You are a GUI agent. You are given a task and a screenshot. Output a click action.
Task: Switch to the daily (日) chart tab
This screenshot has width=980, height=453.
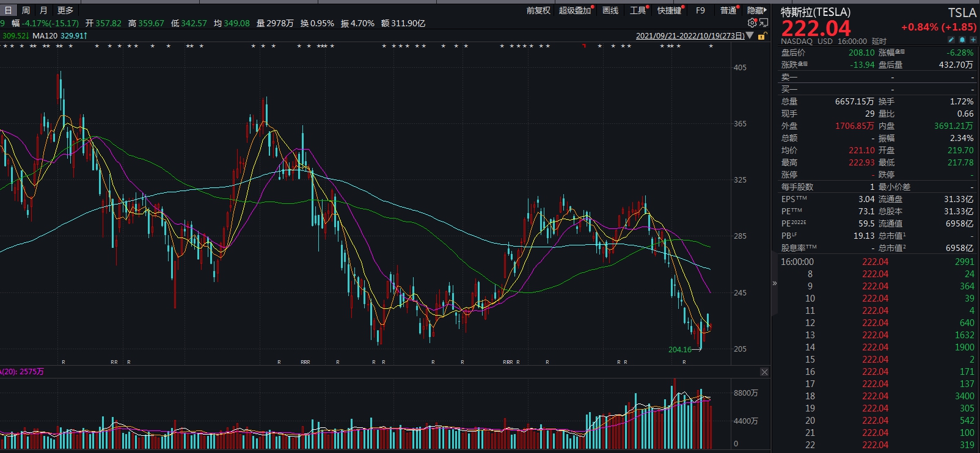pyautogui.click(x=8, y=10)
